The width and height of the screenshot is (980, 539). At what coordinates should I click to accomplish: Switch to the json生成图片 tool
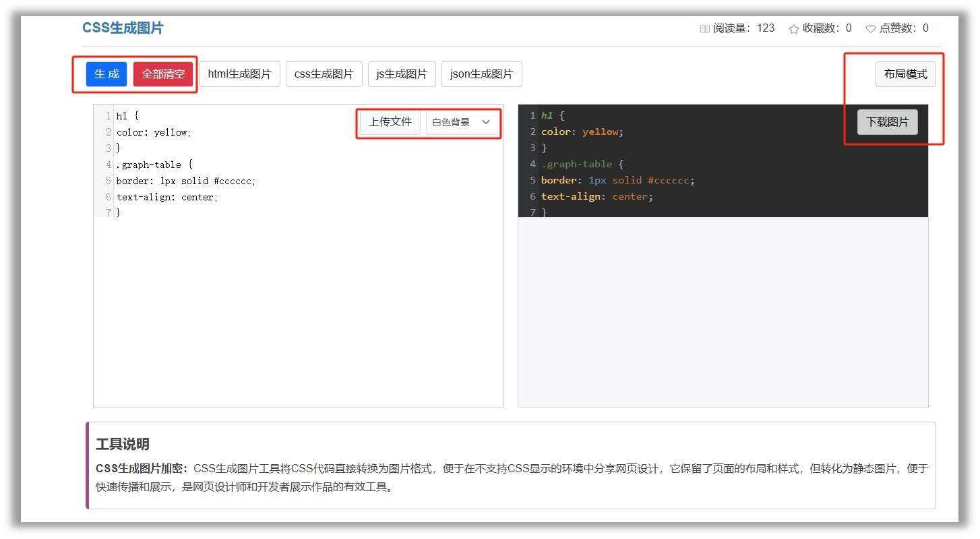pos(482,74)
